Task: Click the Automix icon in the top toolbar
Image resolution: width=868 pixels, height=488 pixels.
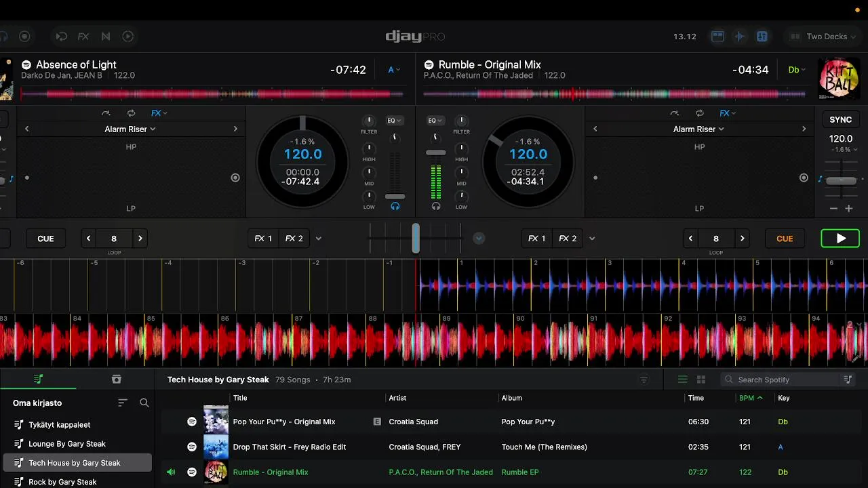Action: 128,37
